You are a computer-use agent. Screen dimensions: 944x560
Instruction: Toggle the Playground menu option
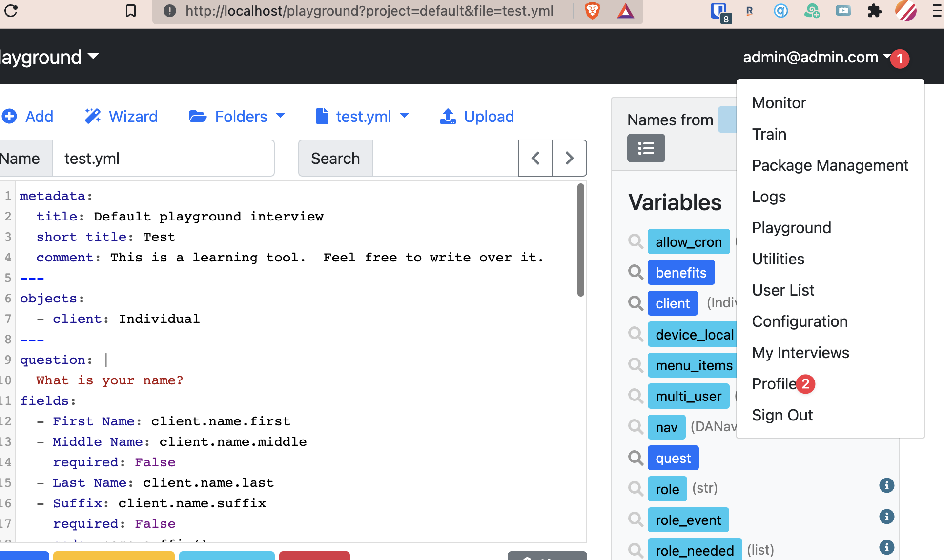(x=791, y=227)
